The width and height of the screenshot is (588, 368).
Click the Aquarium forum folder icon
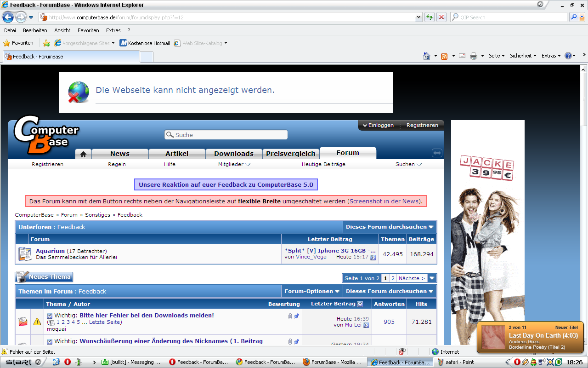24,254
